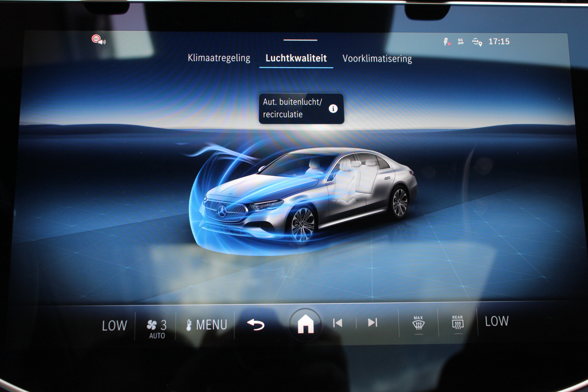Toggle MAX windshield defrost
The height and width of the screenshot is (392, 588).
pyautogui.click(x=418, y=323)
